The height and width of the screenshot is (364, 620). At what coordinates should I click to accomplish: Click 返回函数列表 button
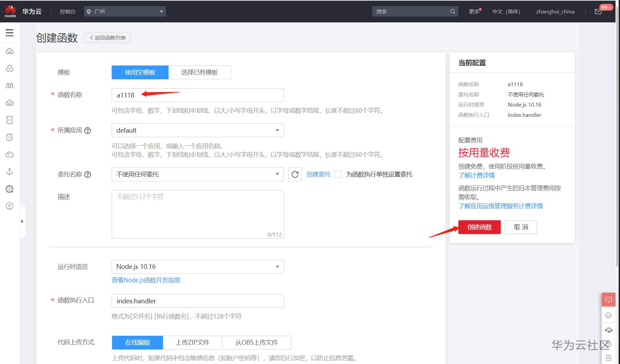107,38
